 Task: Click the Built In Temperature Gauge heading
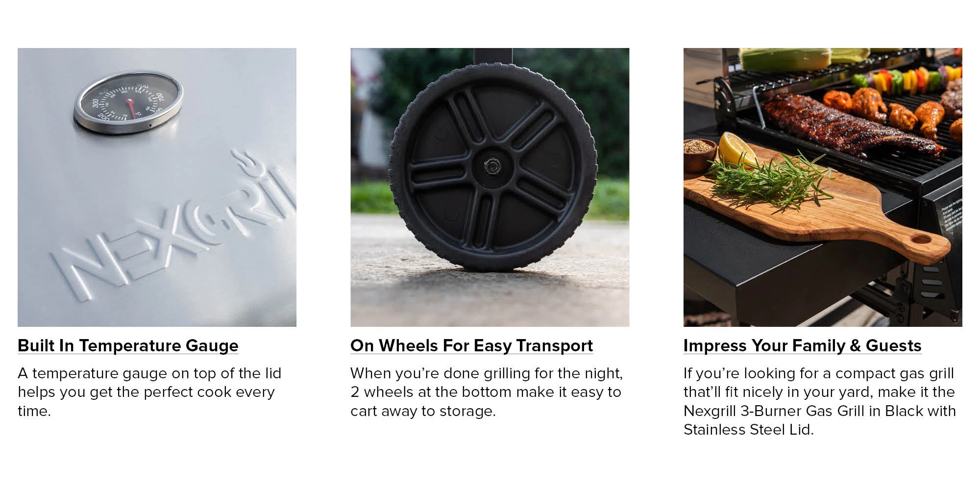pyautogui.click(x=128, y=345)
